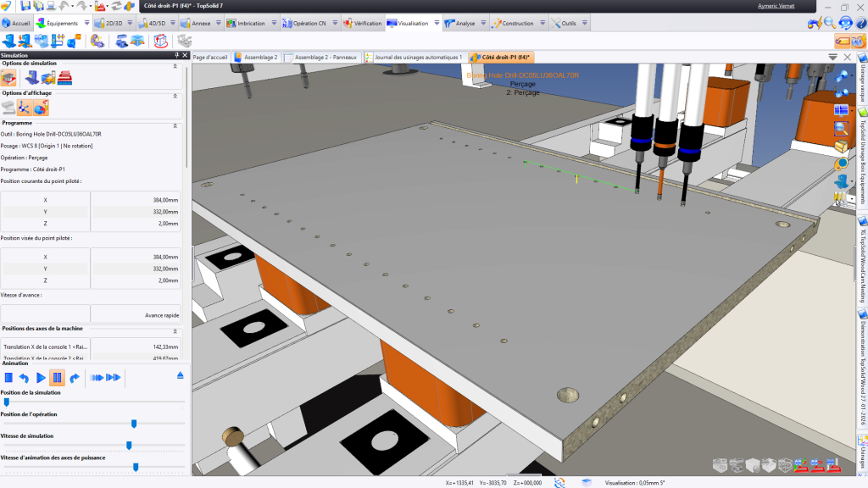The image size is (868, 488).
Task: Click the pin icon of the Simulation panel
Action: 177,55
